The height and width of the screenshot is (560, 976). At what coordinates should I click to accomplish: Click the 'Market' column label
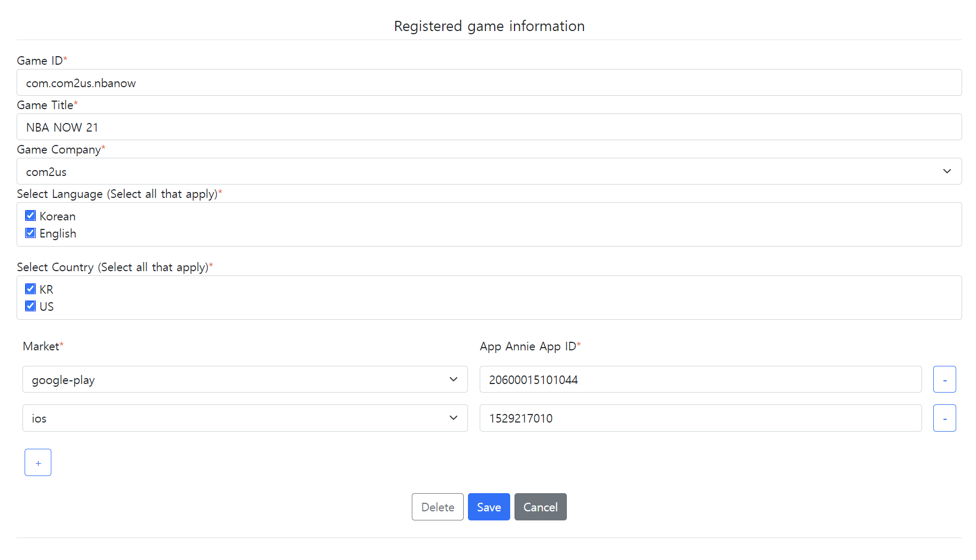pos(41,346)
